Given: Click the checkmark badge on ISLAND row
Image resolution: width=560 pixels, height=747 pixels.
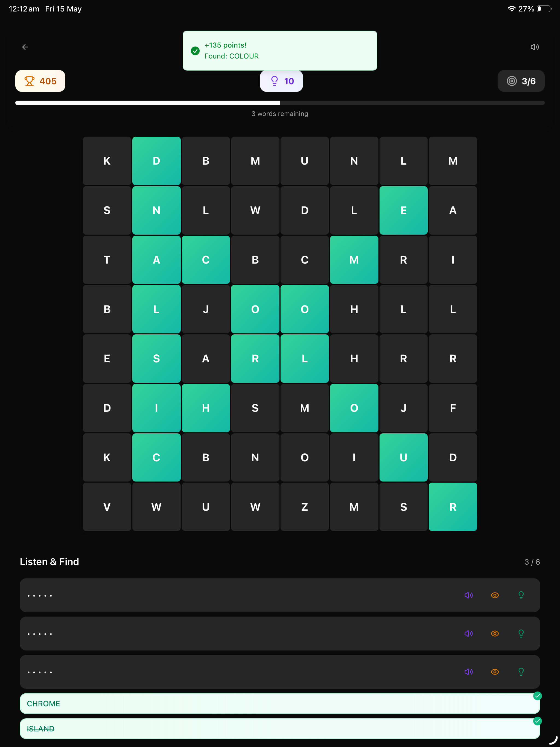Looking at the screenshot, I should pyautogui.click(x=537, y=721).
